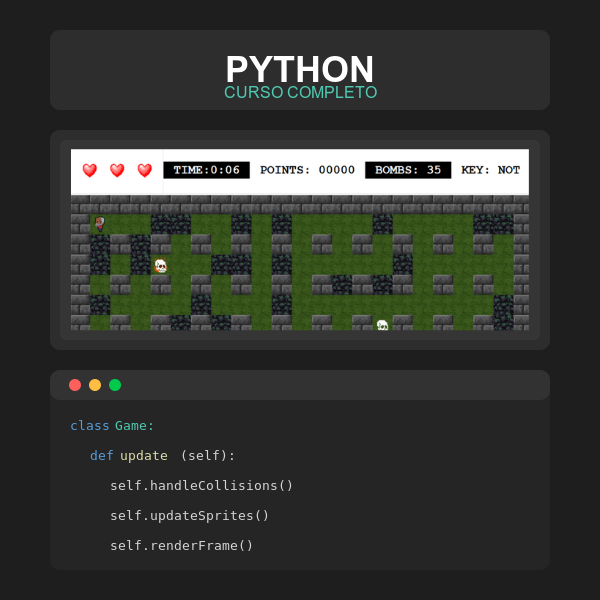The height and width of the screenshot is (600, 600).
Task: Click the TIME:0:06 counter box
Action: (x=207, y=170)
